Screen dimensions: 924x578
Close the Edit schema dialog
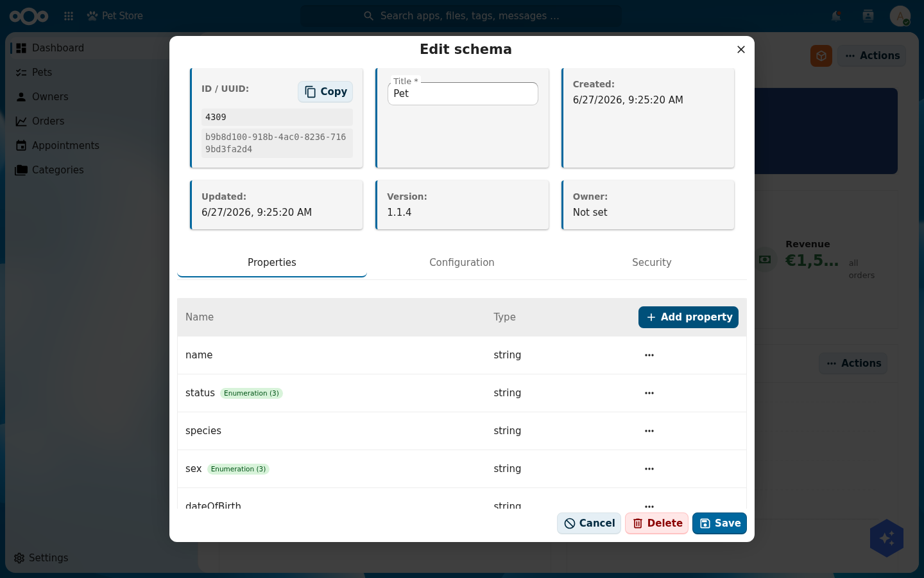[x=741, y=49]
